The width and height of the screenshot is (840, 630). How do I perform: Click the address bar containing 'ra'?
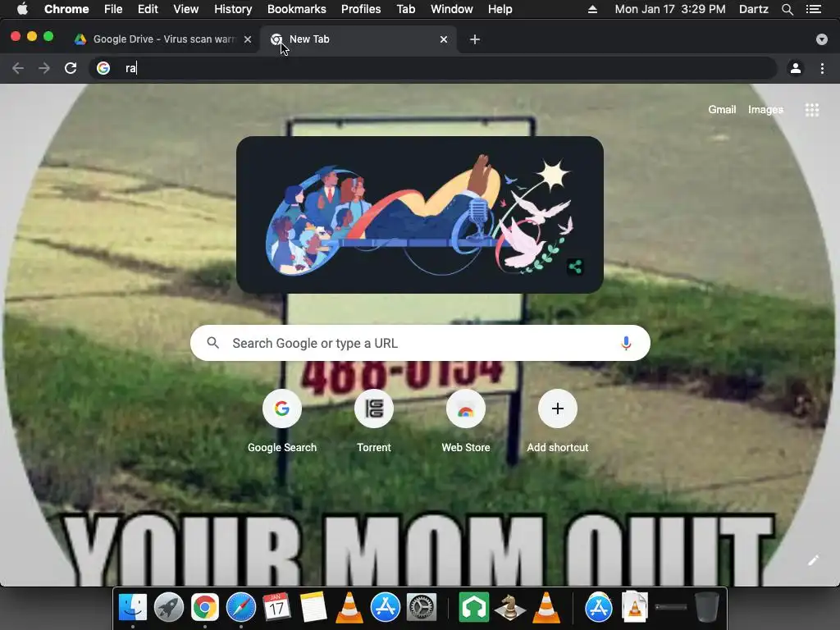(x=433, y=68)
